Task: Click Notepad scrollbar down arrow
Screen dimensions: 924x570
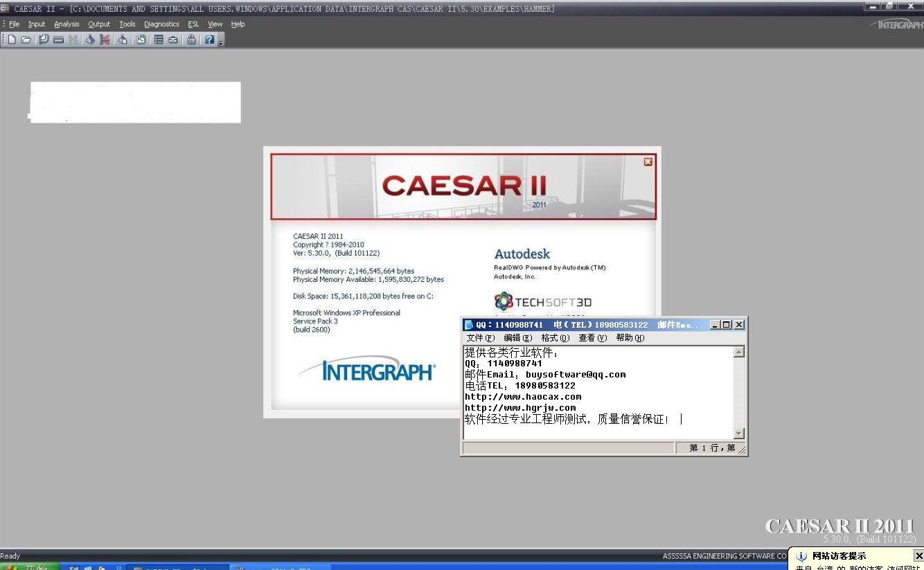Action: coord(738,434)
